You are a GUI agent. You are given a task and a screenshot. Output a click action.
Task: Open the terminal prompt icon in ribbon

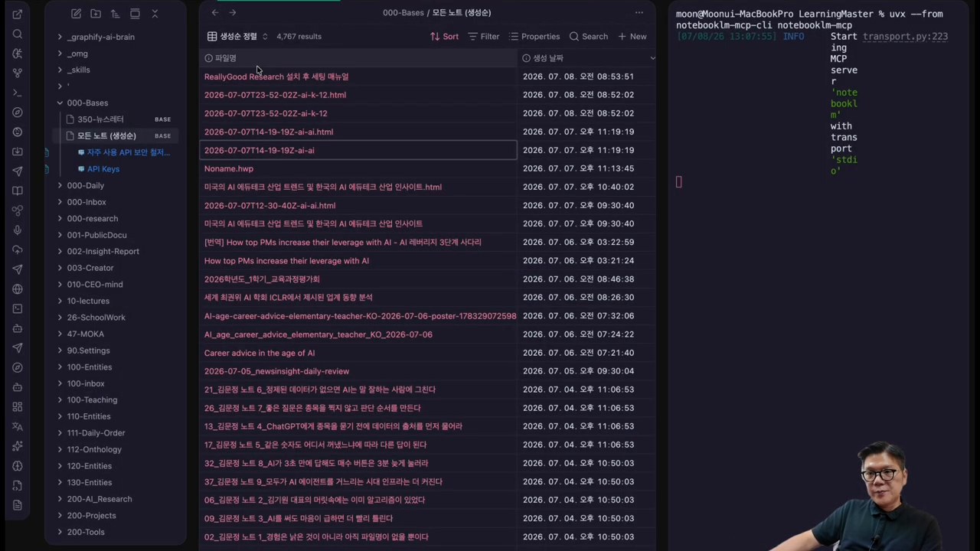[18, 93]
